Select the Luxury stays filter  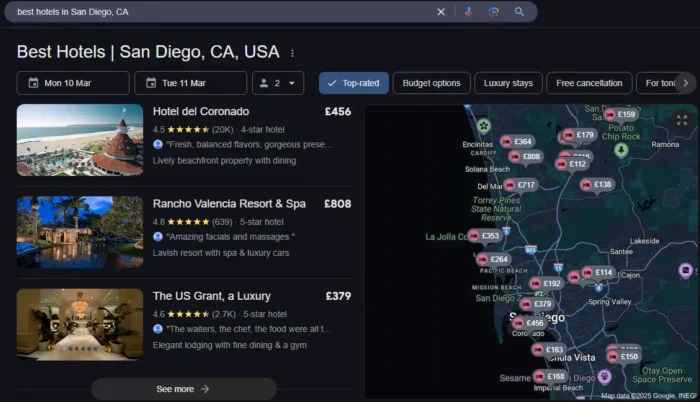508,83
